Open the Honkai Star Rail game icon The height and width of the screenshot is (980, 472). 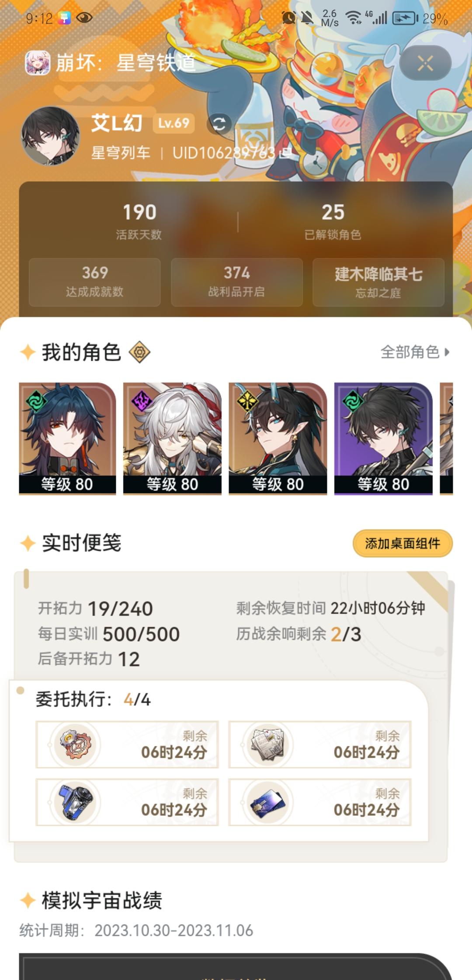[x=37, y=62]
